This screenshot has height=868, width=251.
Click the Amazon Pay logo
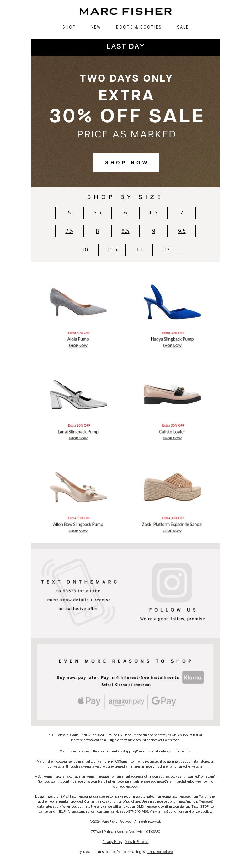[126, 702]
